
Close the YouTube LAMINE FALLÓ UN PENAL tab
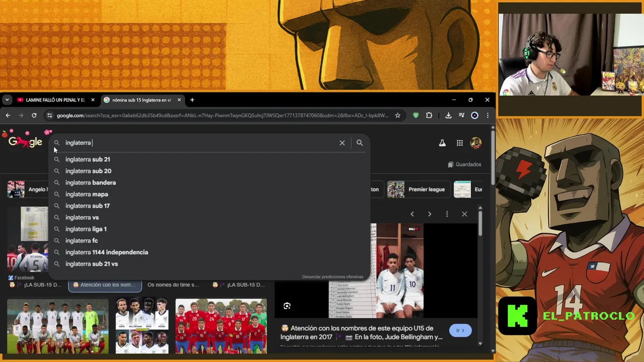coord(93,100)
